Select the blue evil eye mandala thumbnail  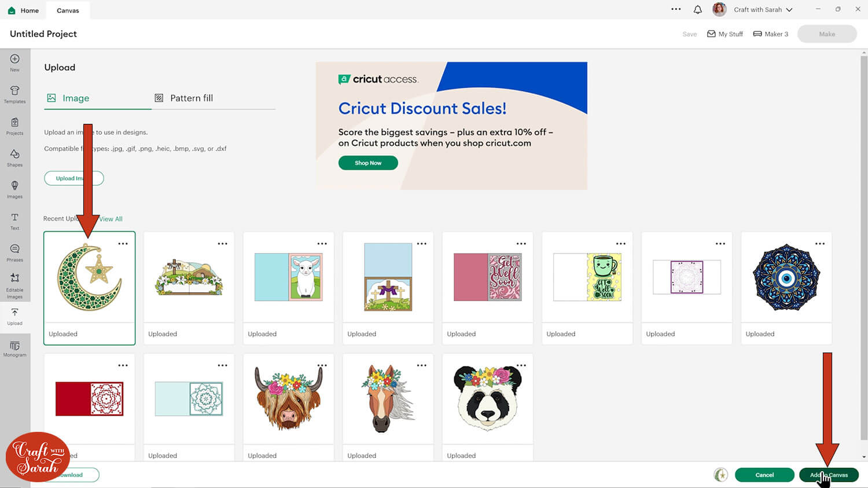[x=786, y=277]
